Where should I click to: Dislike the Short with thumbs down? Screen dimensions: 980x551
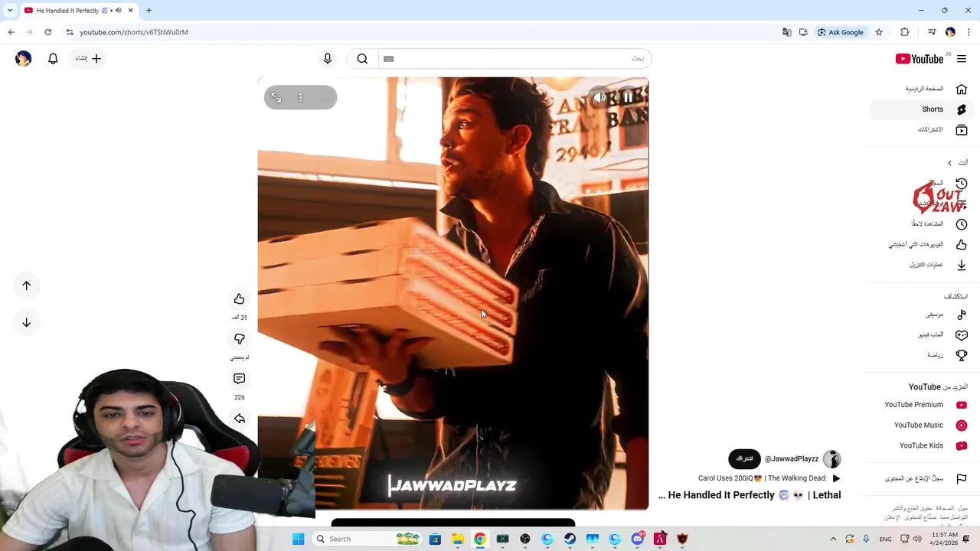(239, 339)
